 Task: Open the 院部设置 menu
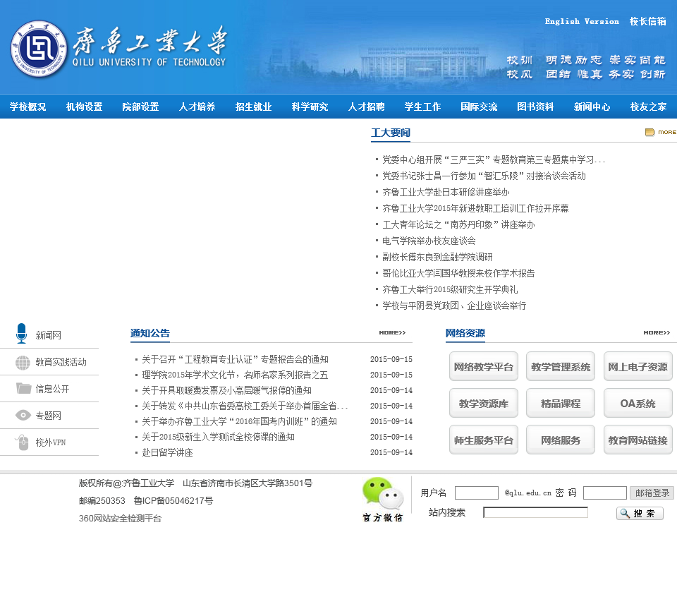coord(140,107)
